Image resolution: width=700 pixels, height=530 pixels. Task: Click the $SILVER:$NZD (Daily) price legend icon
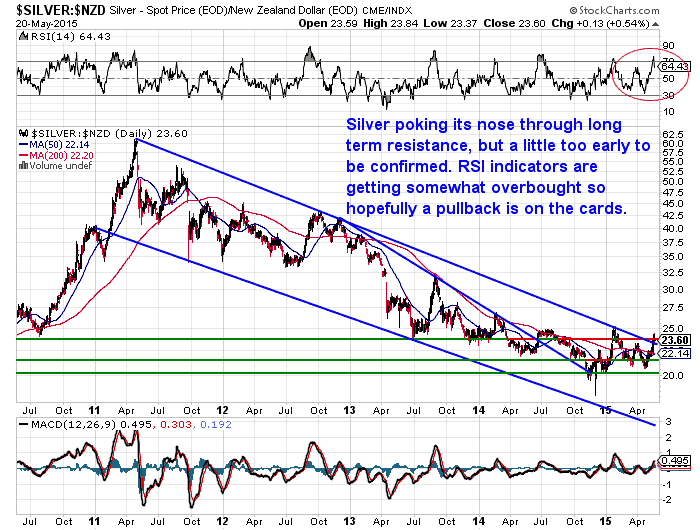point(25,133)
